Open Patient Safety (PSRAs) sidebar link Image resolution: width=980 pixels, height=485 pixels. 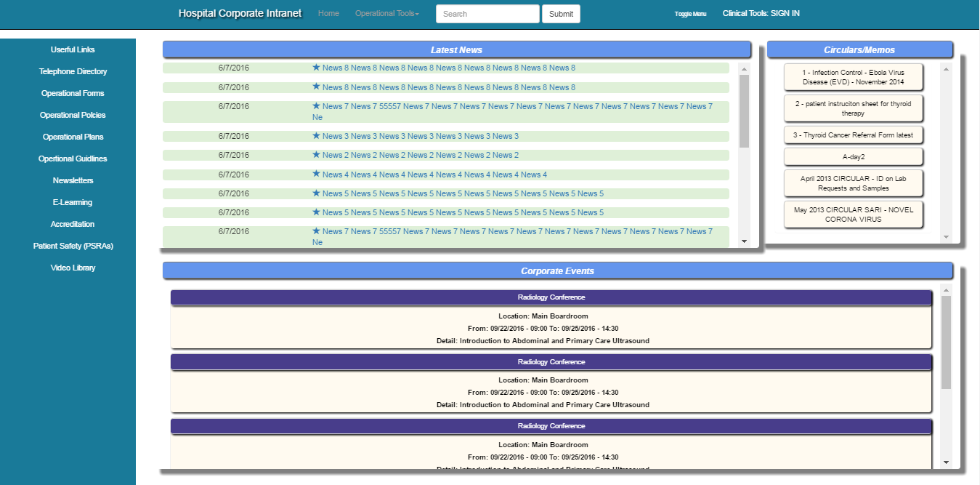[x=73, y=246]
